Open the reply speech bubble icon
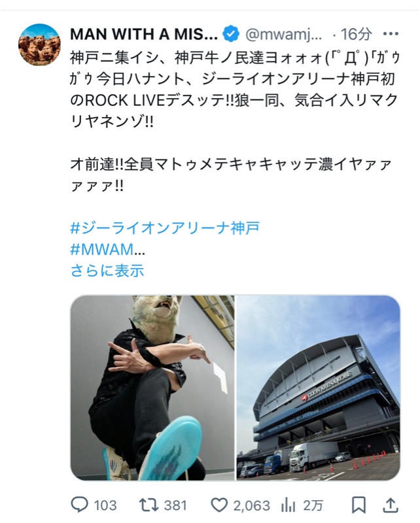The width and height of the screenshot is (420, 523). (79, 505)
